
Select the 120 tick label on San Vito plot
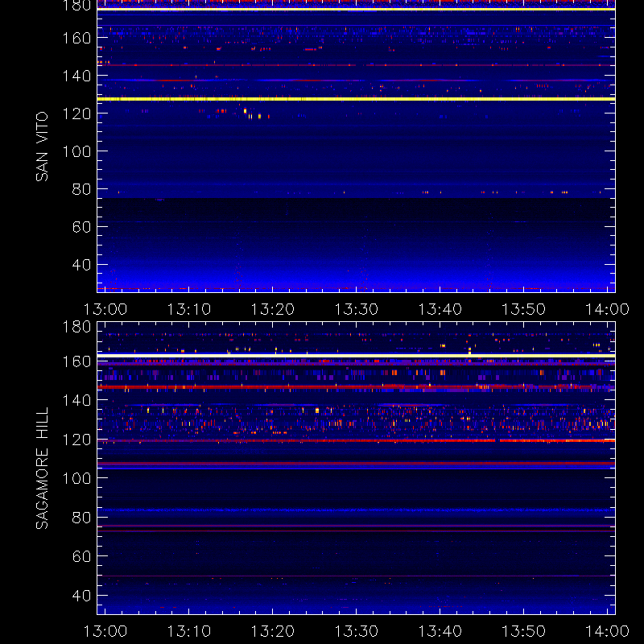coord(76,114)
